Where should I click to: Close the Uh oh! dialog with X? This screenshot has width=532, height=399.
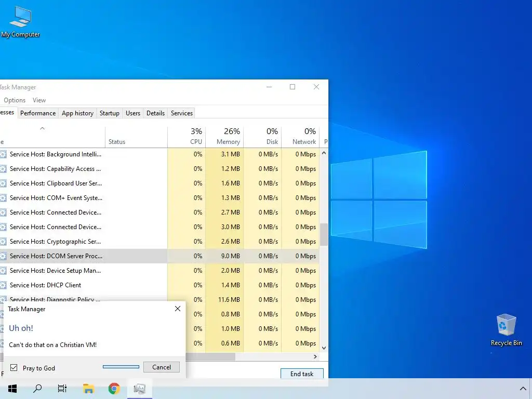(x=178, y=309)
